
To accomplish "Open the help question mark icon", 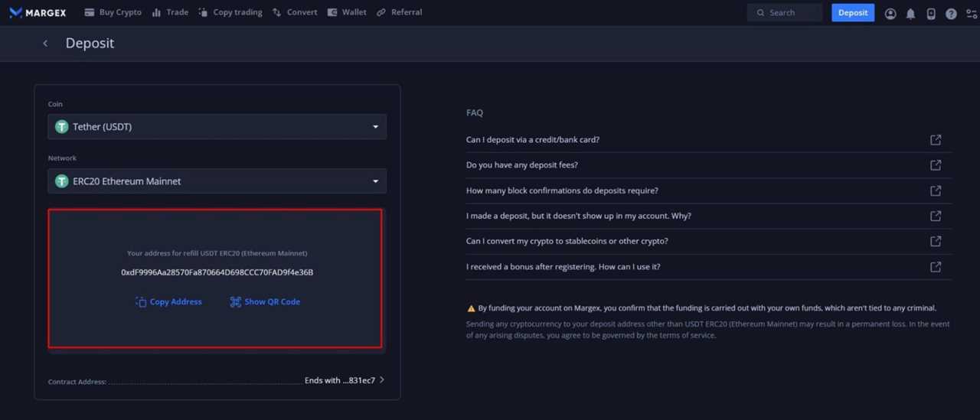I will [951, 13].
